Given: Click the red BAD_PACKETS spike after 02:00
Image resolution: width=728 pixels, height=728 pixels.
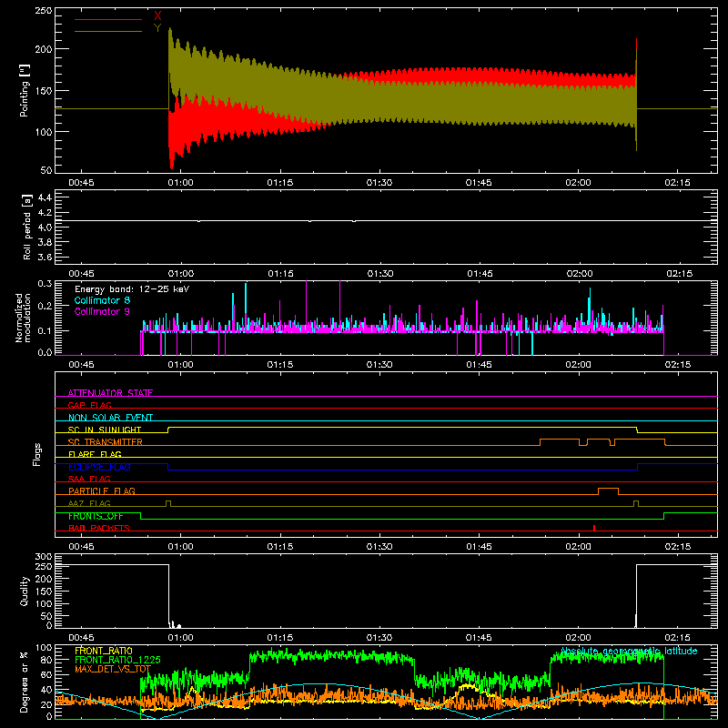Looking at the screenshot, I should click(594, 528).
